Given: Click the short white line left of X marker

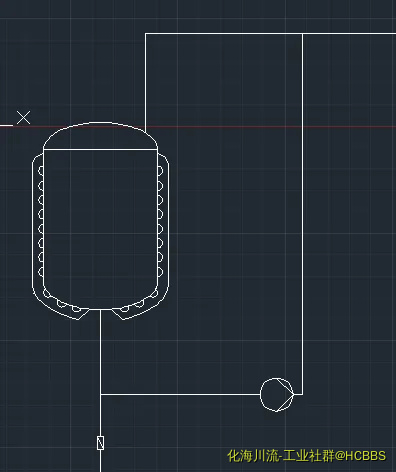Looking at the screenshot, I should coord(6,126).
